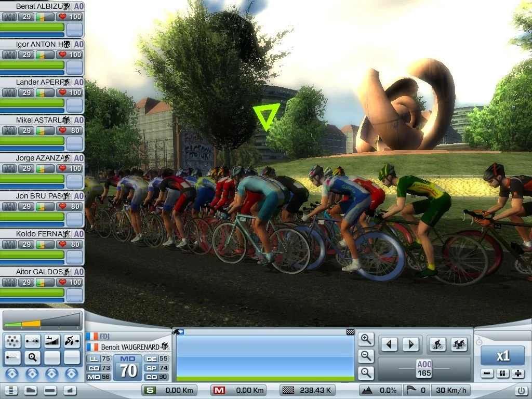Toggle Benat ALBIZU's A0 effort setting
This screenshot has width=532, height=399.
[x=78, y=7]
